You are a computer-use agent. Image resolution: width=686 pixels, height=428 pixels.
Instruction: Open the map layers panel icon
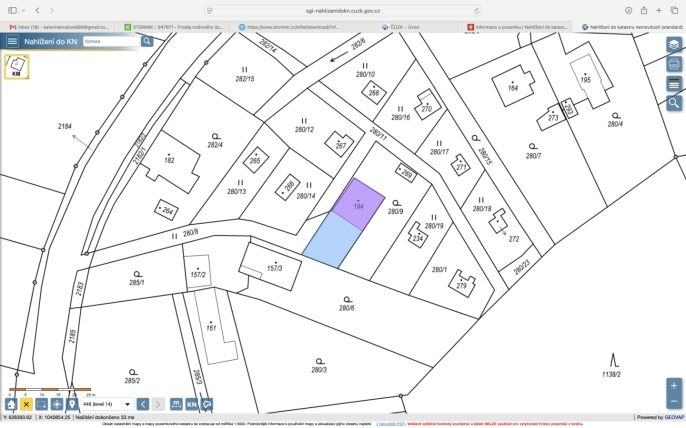[x=674, y=45]
